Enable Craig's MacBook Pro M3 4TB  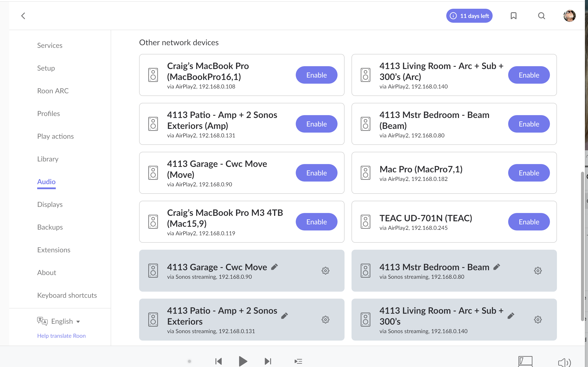click(316, 222)
